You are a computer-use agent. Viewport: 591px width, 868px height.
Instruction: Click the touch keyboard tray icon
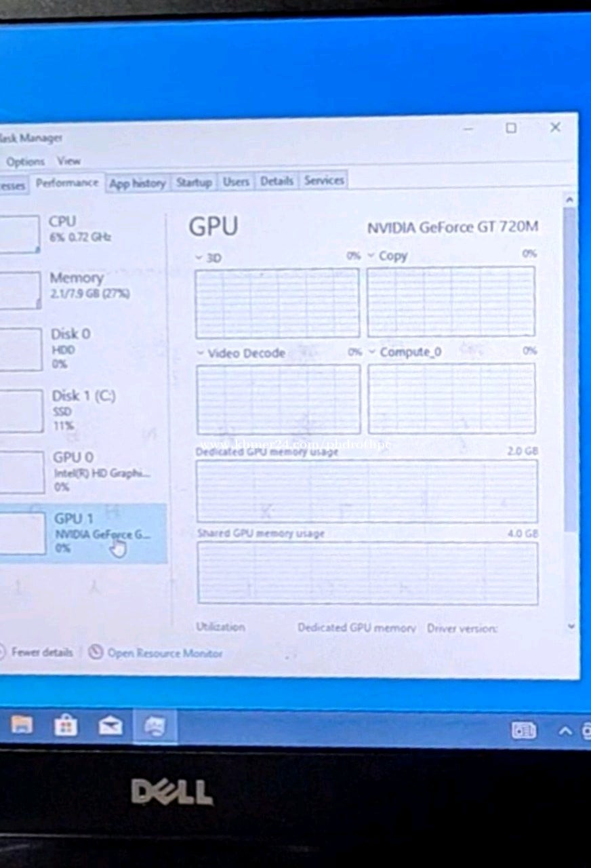coord(524,730)
